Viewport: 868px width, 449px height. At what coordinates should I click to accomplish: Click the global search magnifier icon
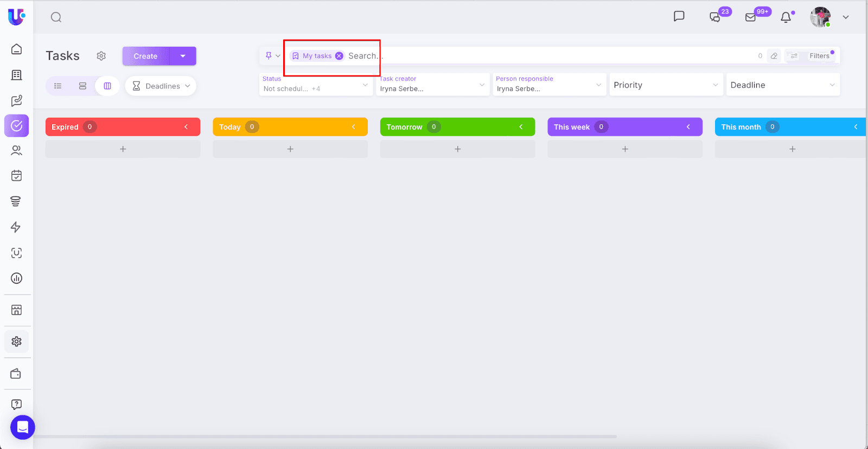coord(56,17)
